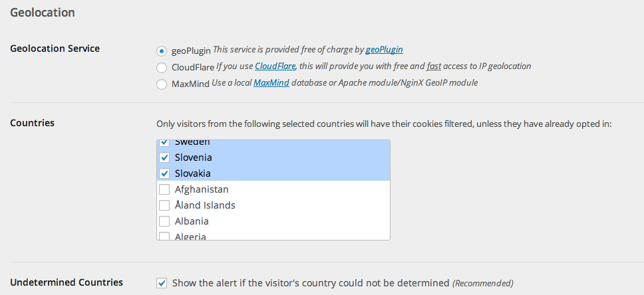Check the Afghanistan checkbox
The image size is (644, 295).
point(164,189)
